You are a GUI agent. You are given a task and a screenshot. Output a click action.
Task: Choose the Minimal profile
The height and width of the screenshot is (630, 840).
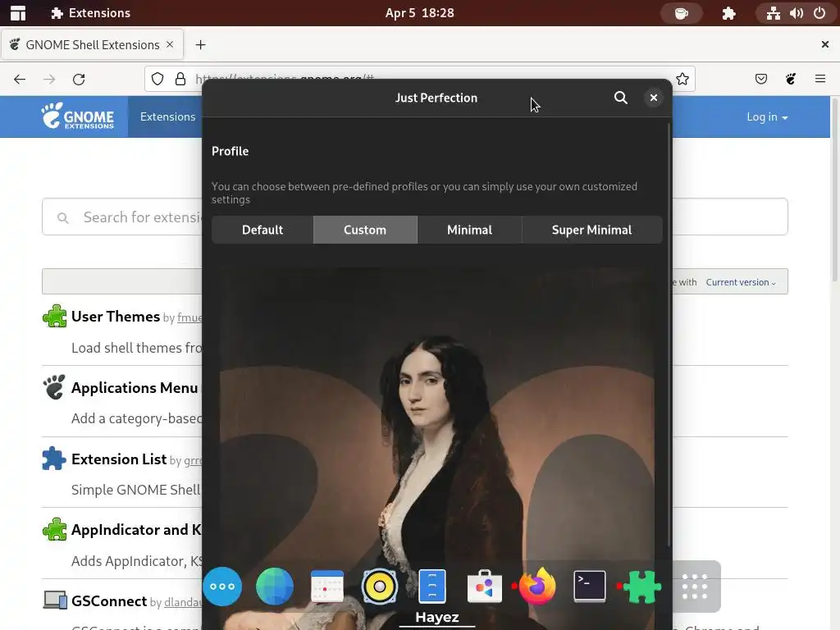[x=469, y=230]
